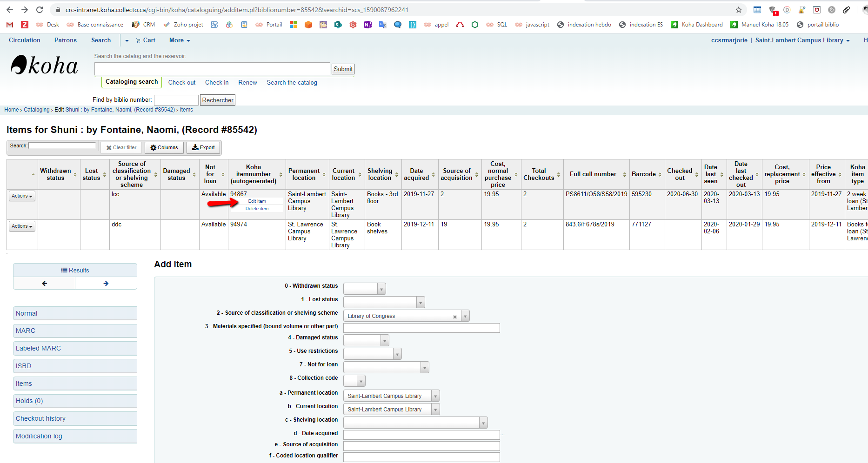This screenshot has width=868, height=463.
Task: Sort by Full call number column
Action: pos(596,174)
